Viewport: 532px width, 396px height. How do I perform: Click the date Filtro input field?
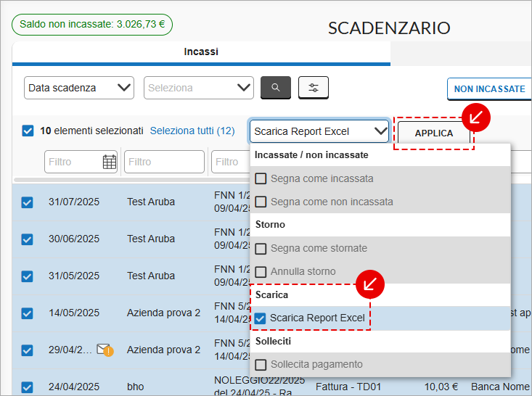click(x=81, y=162)
